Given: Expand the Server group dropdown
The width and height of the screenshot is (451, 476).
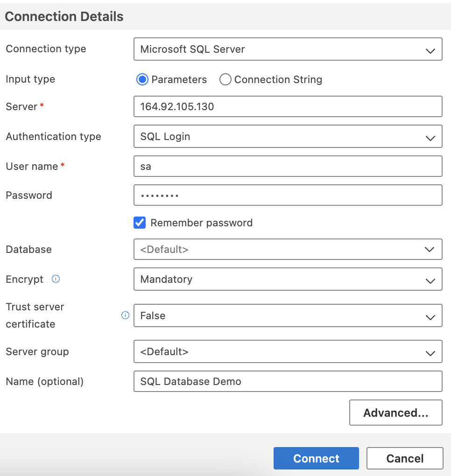Looking at the screenshot, I should tap(288, 351).
